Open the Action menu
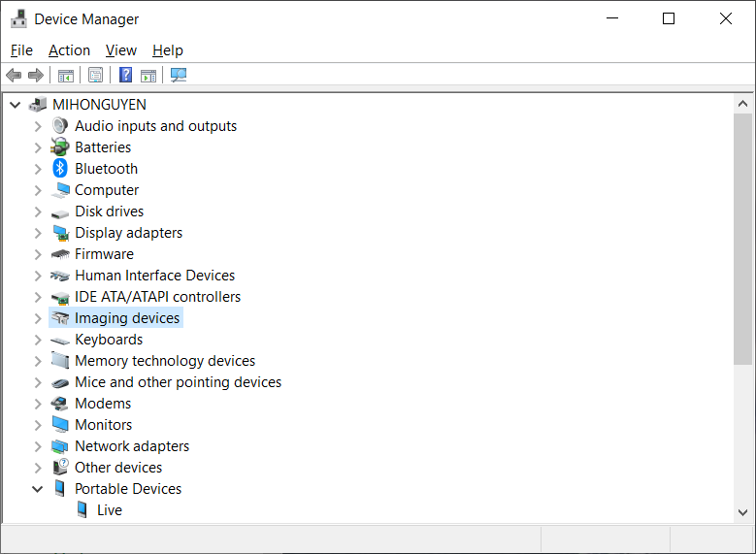 click(x=69, y=50)
